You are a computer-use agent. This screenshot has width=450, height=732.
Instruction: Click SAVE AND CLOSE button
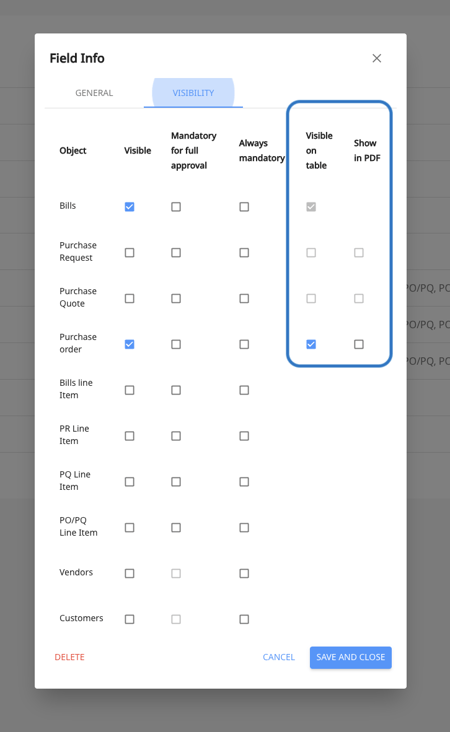[x=351, y=657]
